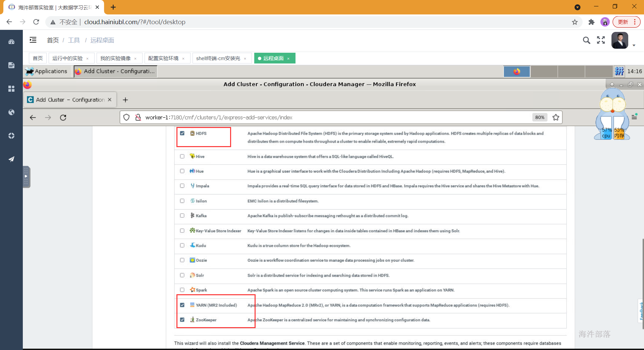Open the Feedback side tab
The width and height of the screenshot is (644, 350).
point(641,311)
